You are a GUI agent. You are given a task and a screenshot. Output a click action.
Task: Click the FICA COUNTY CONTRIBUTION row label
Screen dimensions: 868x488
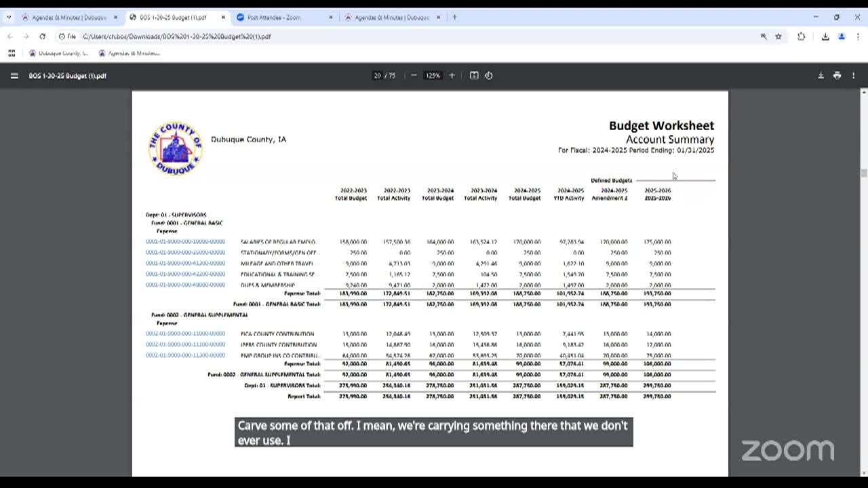[x=277, y=333]
